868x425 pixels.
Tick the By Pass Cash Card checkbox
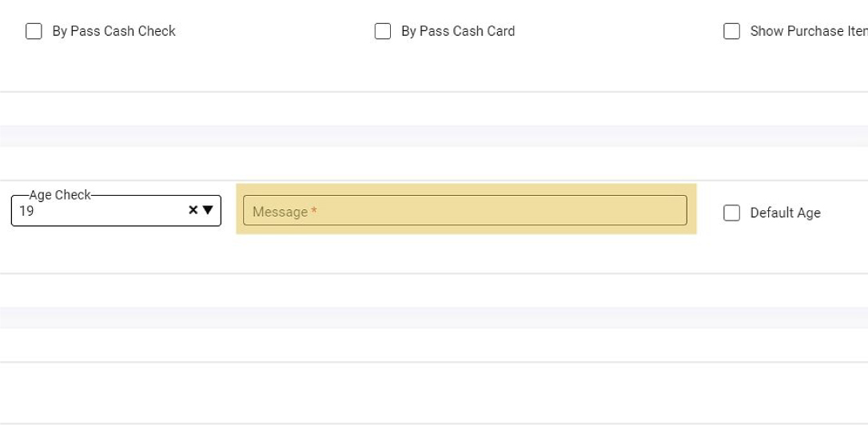coord(383,31)
